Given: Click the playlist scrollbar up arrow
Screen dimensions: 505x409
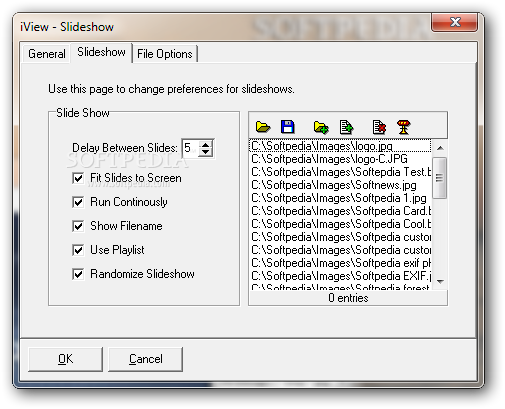Looking at the screenshot, I should tap(440, 148).
